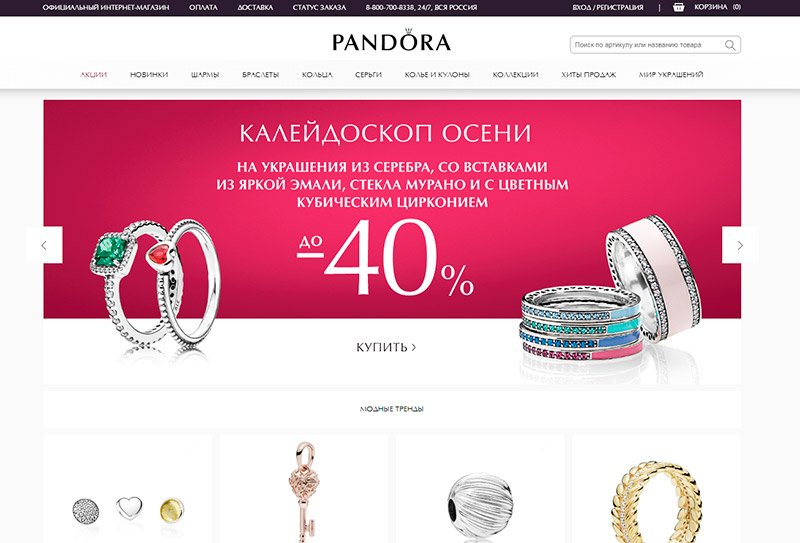800x543 pixels.
Task: Open the silver ribbed clip charm product
Action: 480,489
